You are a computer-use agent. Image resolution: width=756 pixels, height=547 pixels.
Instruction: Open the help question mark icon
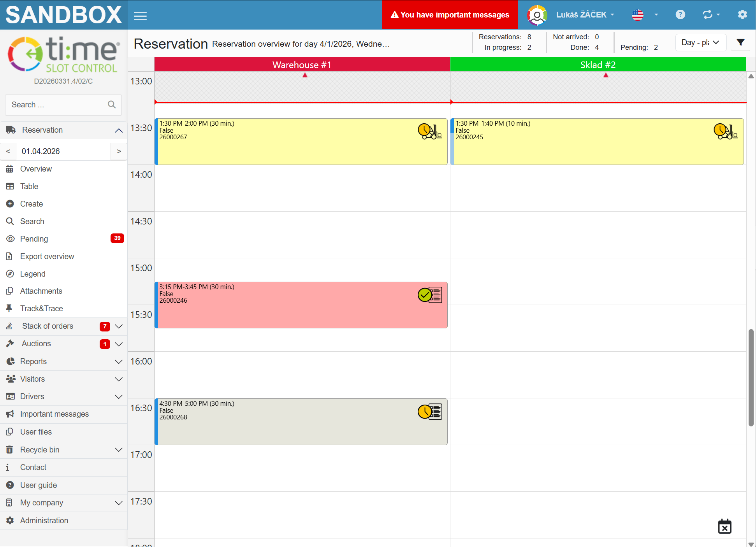coord(680,15)
